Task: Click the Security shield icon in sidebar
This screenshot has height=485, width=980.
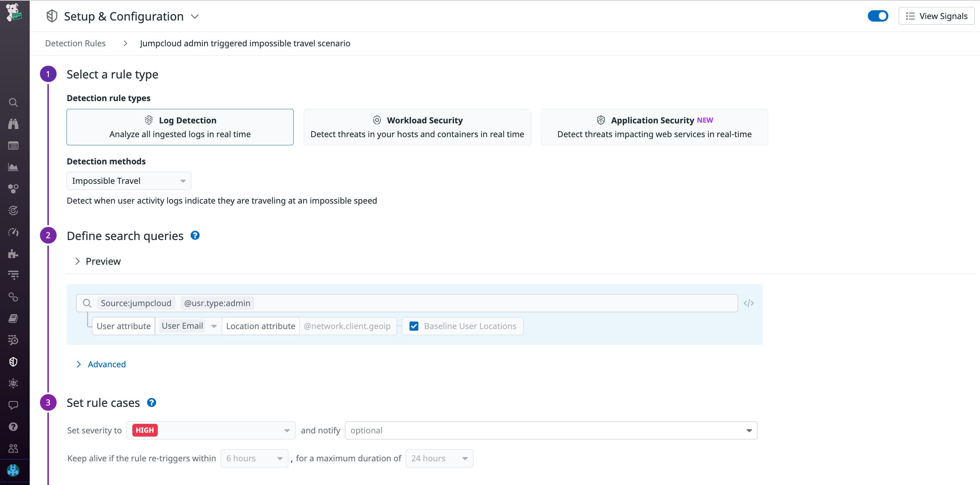Action: (x=13, y=362)
